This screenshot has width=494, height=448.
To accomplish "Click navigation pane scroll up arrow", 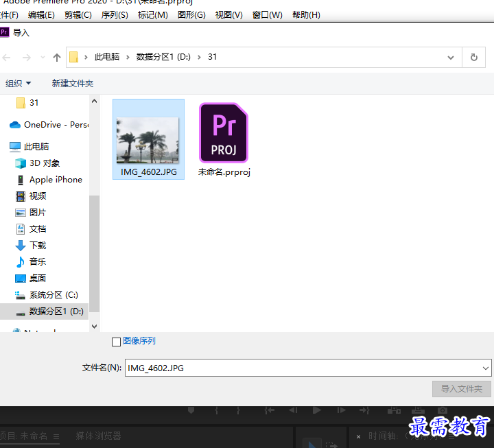I will (x=94, y=101).
